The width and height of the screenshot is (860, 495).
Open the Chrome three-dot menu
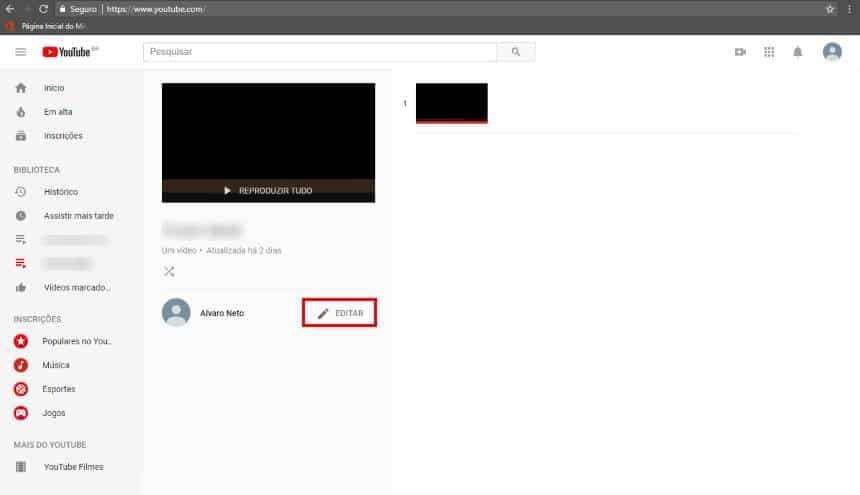(x=850, y=9)
